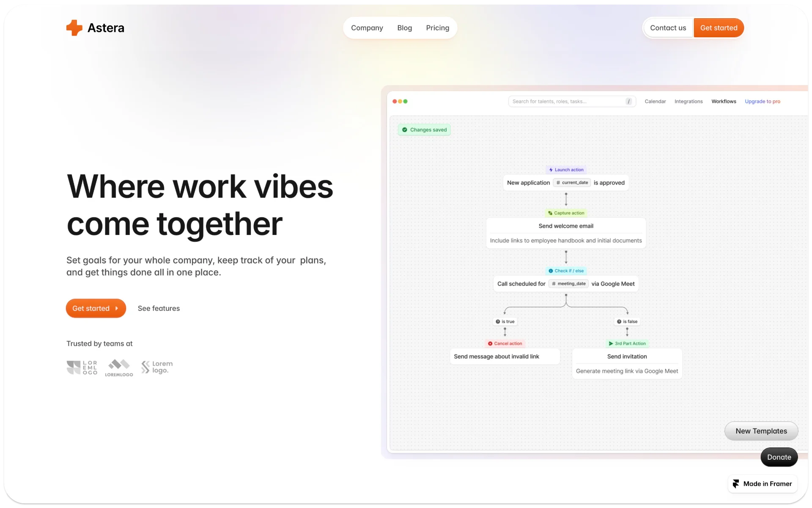The width and height of the screenshot is (812, 508).
Task: Click the lightning icon on Launch action badge
Action: tap(551, 170)
